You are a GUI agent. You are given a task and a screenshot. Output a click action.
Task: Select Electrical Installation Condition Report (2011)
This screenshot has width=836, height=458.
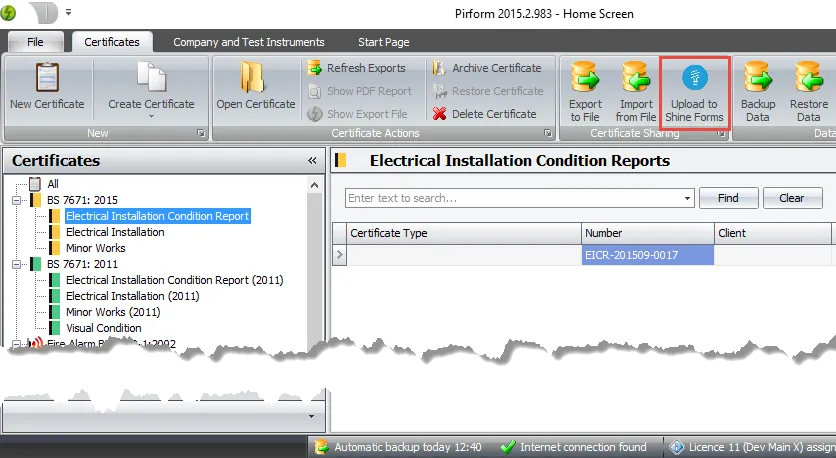pyautogui.click(x=175, y=280)
